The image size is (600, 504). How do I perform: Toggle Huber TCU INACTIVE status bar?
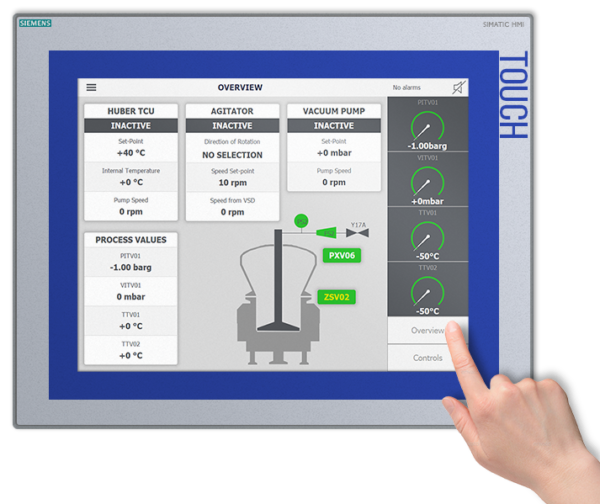[x=130, y=126]
